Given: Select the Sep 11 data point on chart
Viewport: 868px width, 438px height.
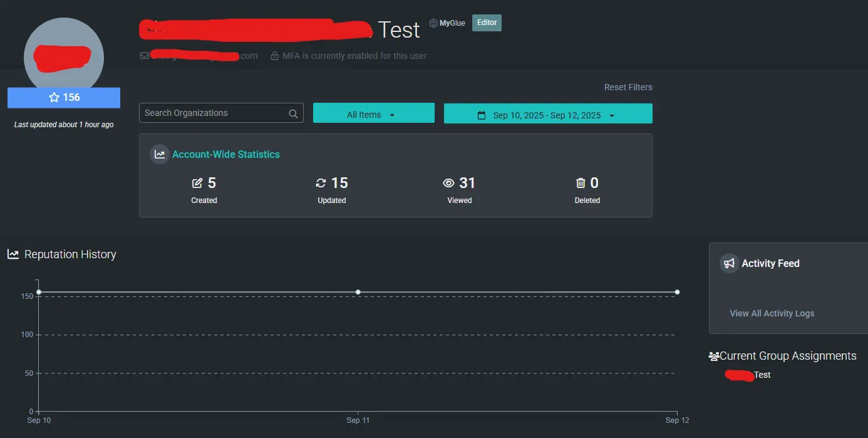Looking at the screenshot, I should tap(358, 292).
